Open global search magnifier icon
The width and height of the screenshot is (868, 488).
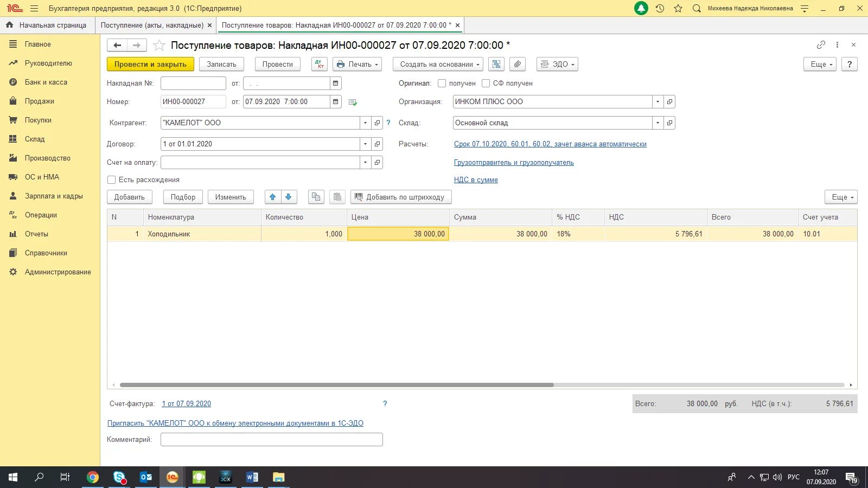click(697, 8)
